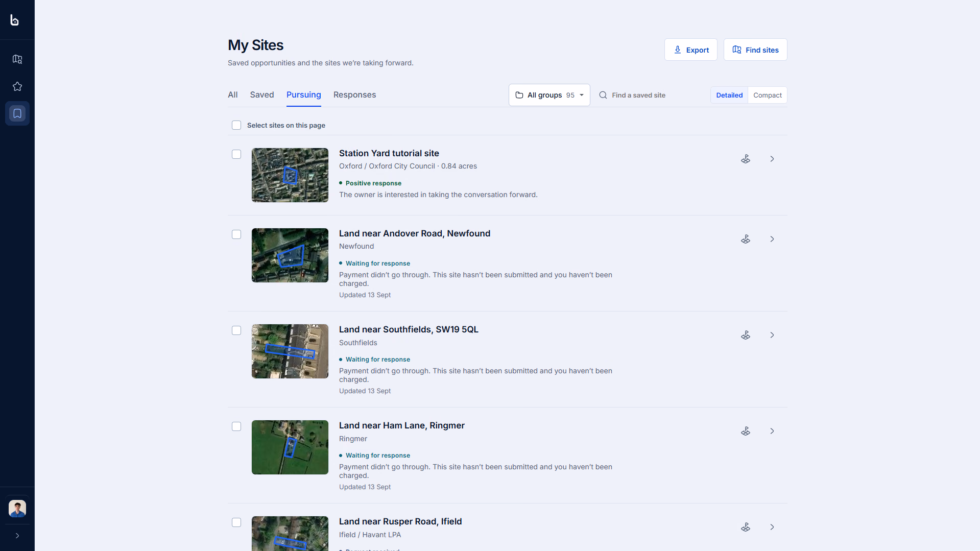Open the Southfields aerial thumbnail
This screenshot has width=980, height=551.
(x=290, y=351)
